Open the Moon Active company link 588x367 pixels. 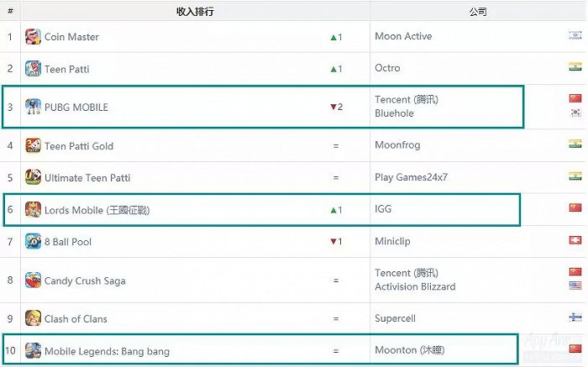403,36
